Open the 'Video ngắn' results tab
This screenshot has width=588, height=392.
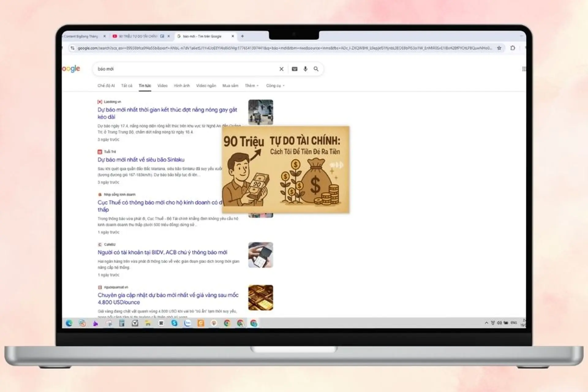click(206, 86)
